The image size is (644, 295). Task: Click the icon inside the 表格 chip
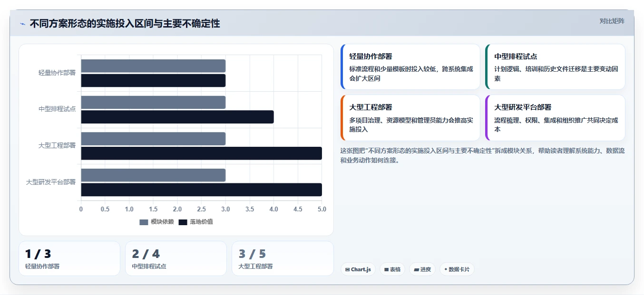click(387, 269)
